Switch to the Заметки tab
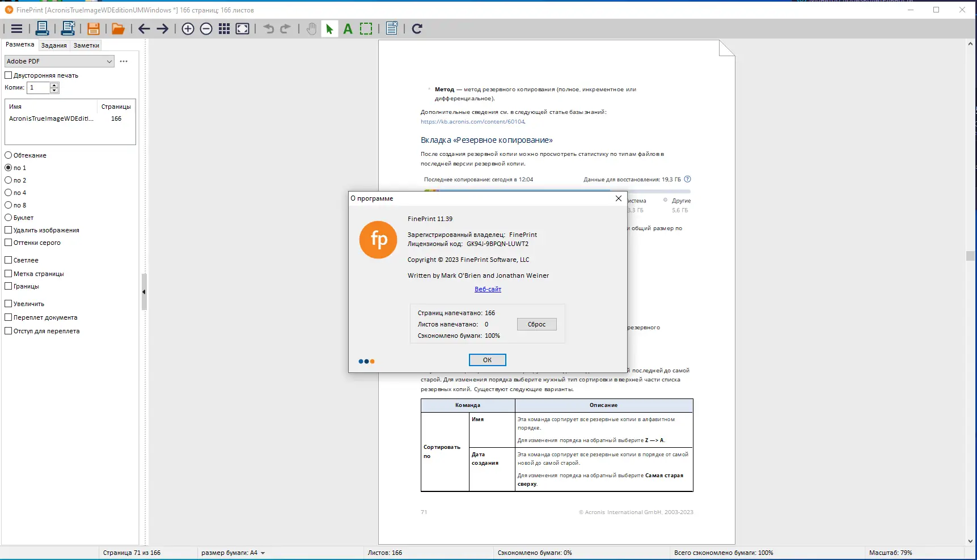 coord(86,45)
